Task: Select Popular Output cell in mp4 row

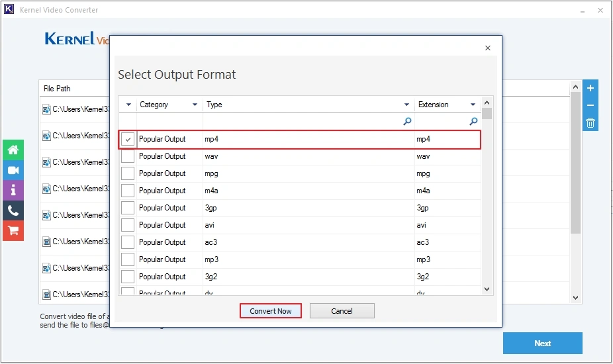Action: [169, 139]
